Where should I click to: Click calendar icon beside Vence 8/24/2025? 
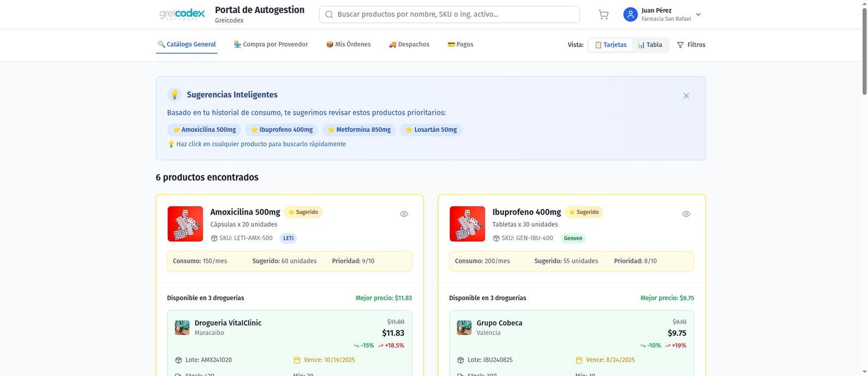(579, 360)
